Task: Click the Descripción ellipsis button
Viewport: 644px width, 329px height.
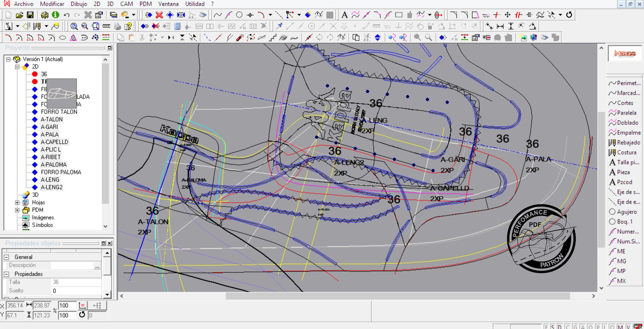Action: click(x=97, y=265)
